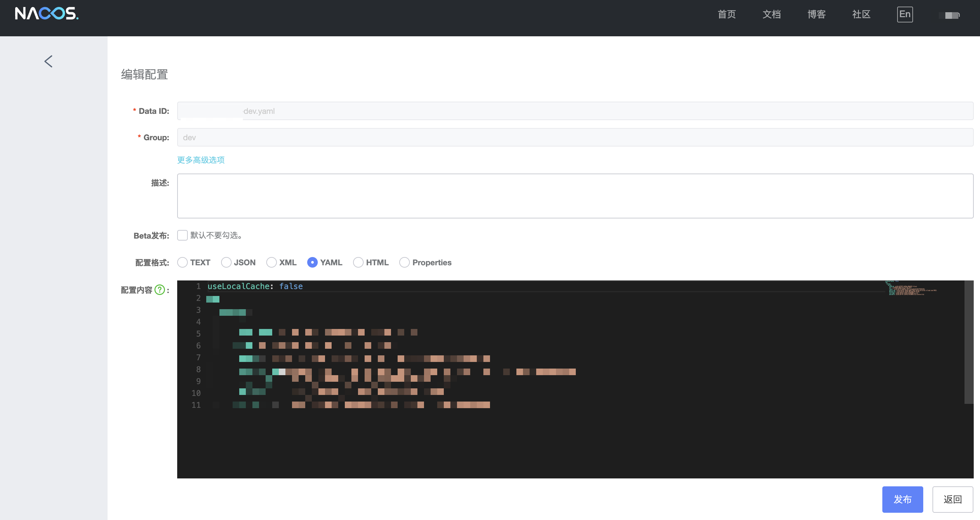
Task: Enable the Beta发布 checkbox
Action: pyautogui.click(x=182, y=236)
